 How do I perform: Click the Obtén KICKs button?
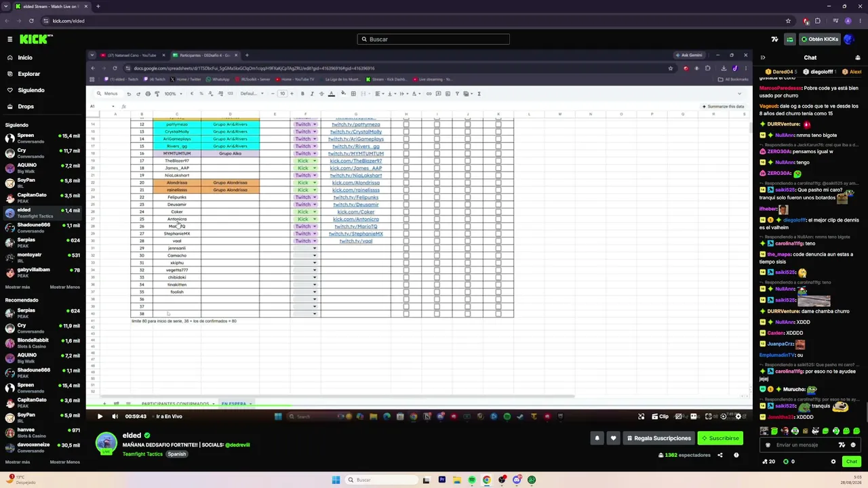(x=821, y=39)
